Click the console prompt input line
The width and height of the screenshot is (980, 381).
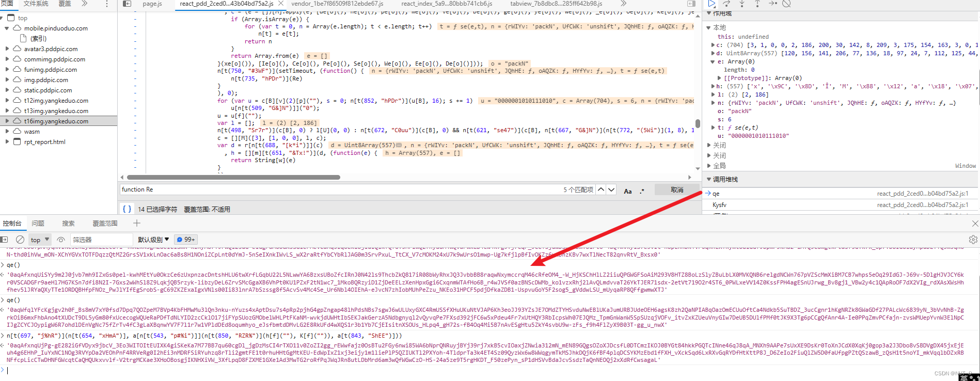click(491, 370)
